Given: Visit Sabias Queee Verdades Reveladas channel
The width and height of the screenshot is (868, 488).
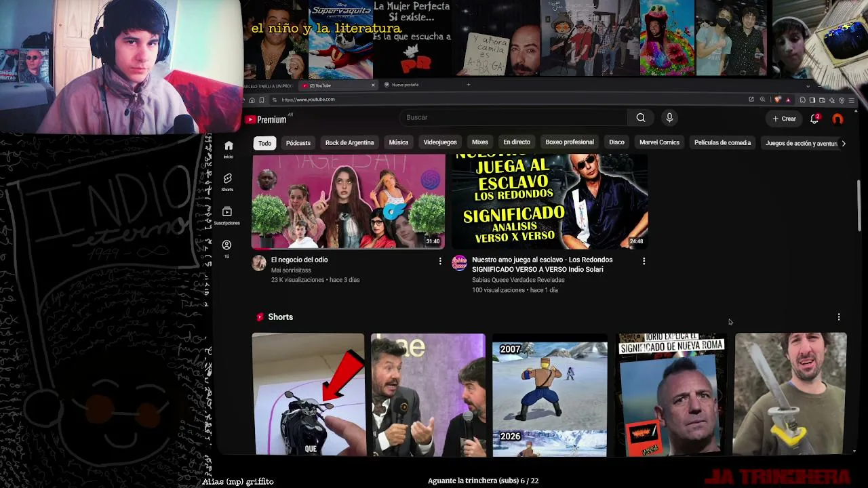Looking at the screenshot, I should click(518, 279).
